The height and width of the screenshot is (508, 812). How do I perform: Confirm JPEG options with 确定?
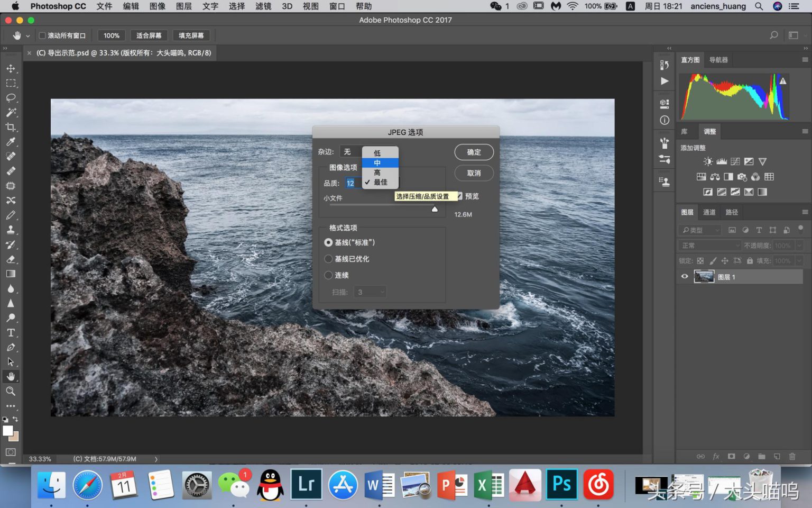[474, 152]
